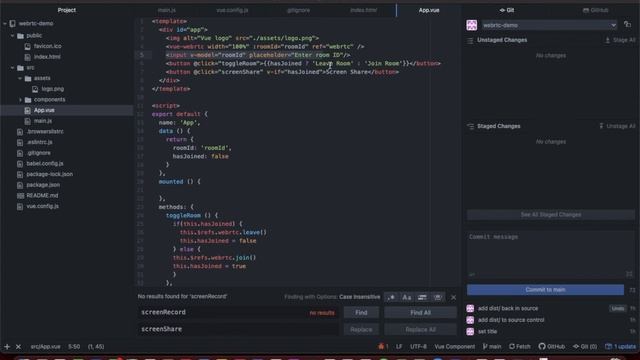Click the Replace All button
The width and height of the screenshot is (640, 360).
coord(420,329)
